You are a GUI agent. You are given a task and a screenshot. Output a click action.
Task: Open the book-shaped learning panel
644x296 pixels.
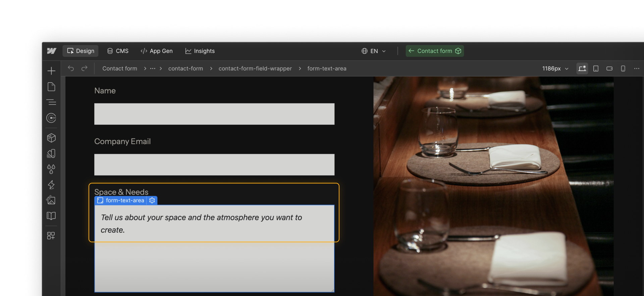(x=51, y=216)
